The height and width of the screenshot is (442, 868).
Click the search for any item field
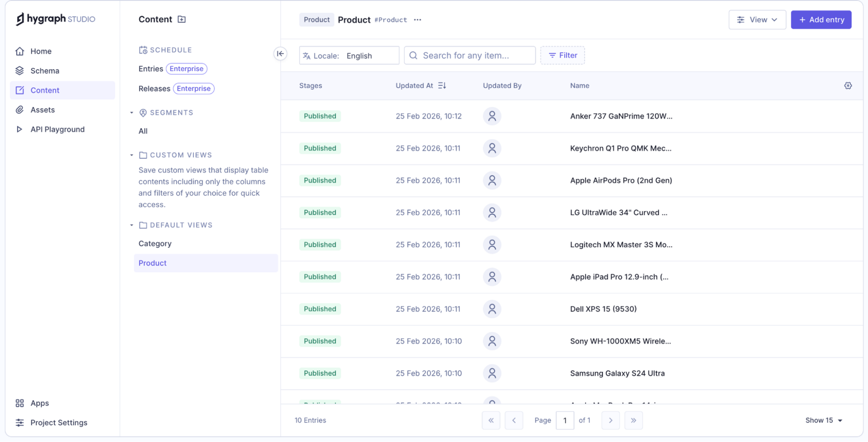469,55
